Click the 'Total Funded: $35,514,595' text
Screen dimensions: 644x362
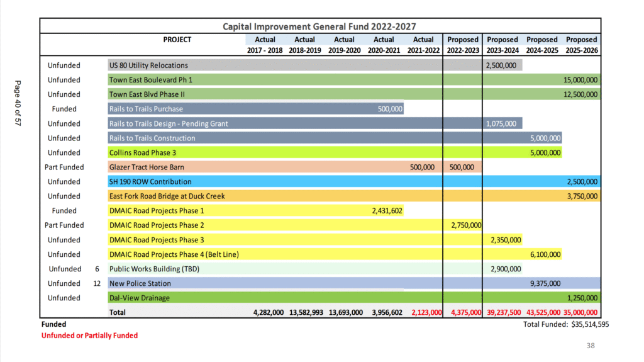pos(566,324)
